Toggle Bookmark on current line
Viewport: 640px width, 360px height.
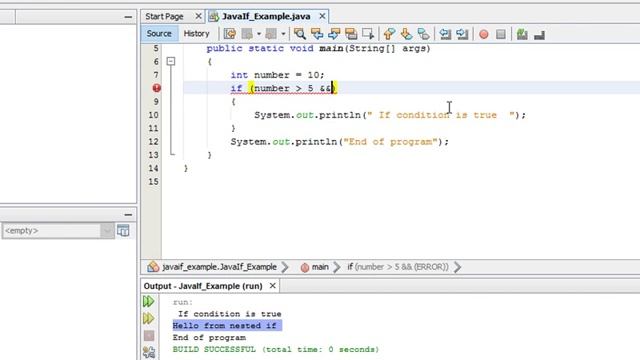pos(424,34)
